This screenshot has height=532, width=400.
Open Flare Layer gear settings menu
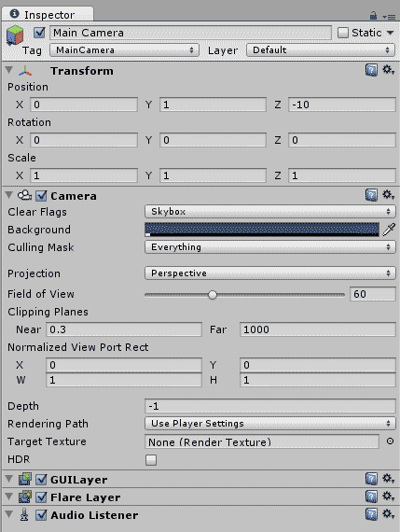click(x=388, y=497)
